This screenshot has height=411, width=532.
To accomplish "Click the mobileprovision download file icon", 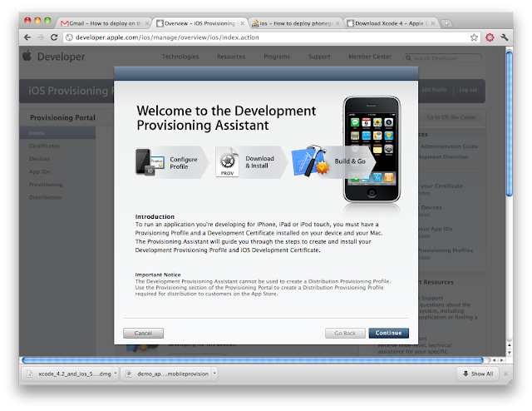I will click(x=129, y=374).
